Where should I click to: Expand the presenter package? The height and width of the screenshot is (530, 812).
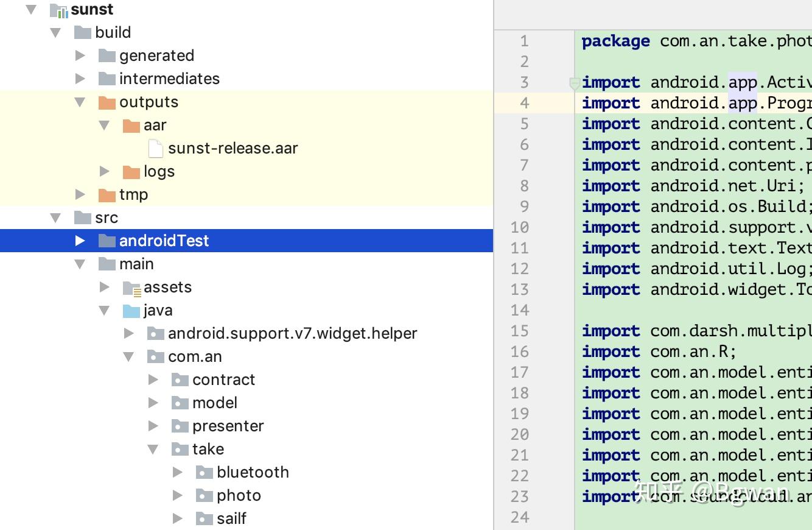153,426
